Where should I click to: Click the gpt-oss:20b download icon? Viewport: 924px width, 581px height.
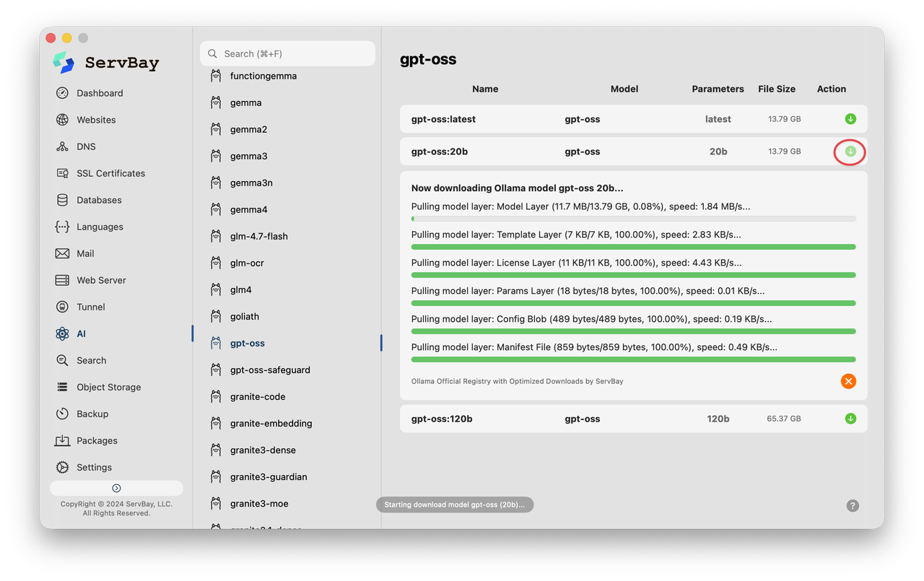(x=850, y=152)
